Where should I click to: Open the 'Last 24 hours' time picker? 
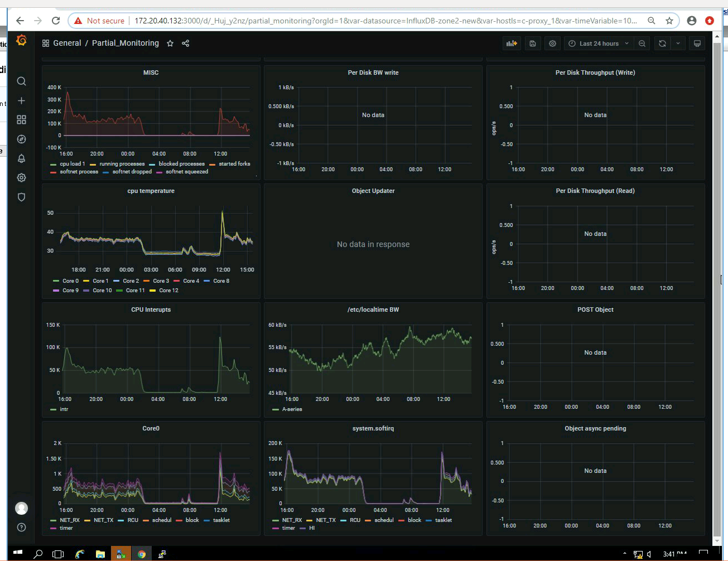click(x=599, y=43)
